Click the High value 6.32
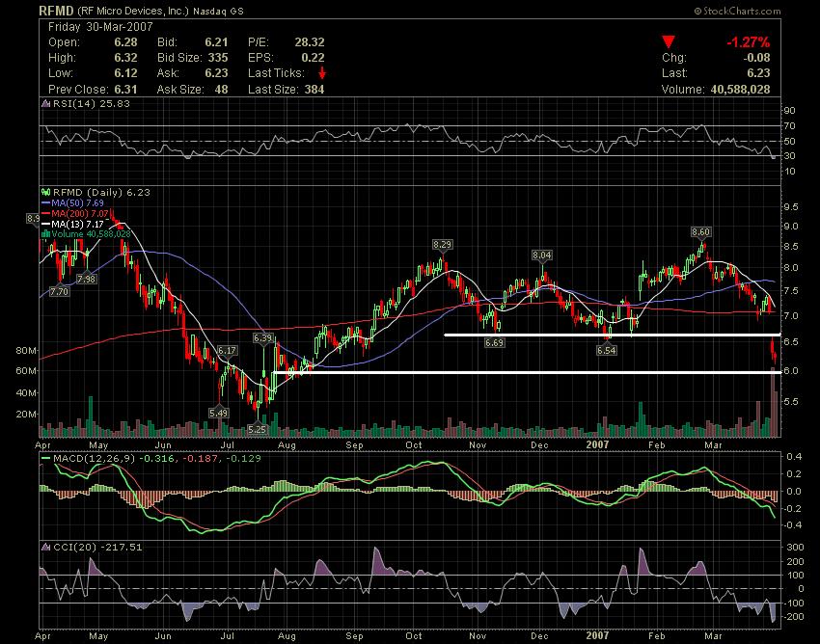The image size is (820, 644). coord(126,58)
